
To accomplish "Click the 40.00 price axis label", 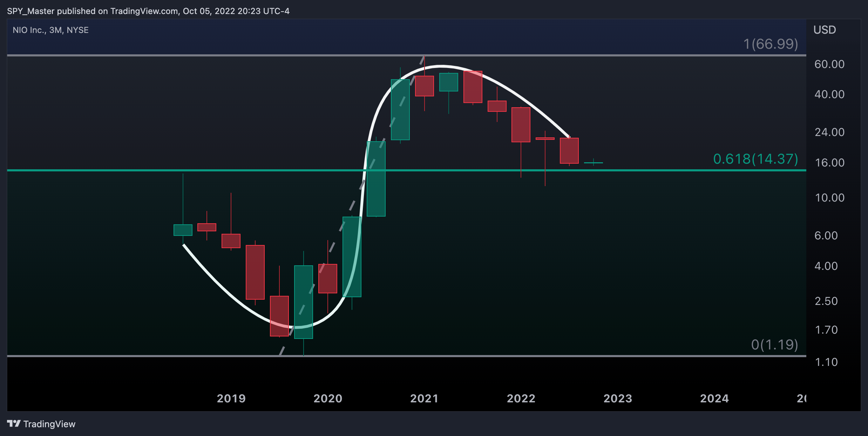I will (x=829, y=94).
